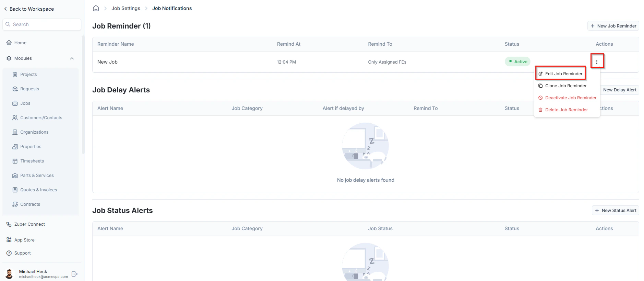
Task: Create a New Job Reminder
Action: (613, 26)
